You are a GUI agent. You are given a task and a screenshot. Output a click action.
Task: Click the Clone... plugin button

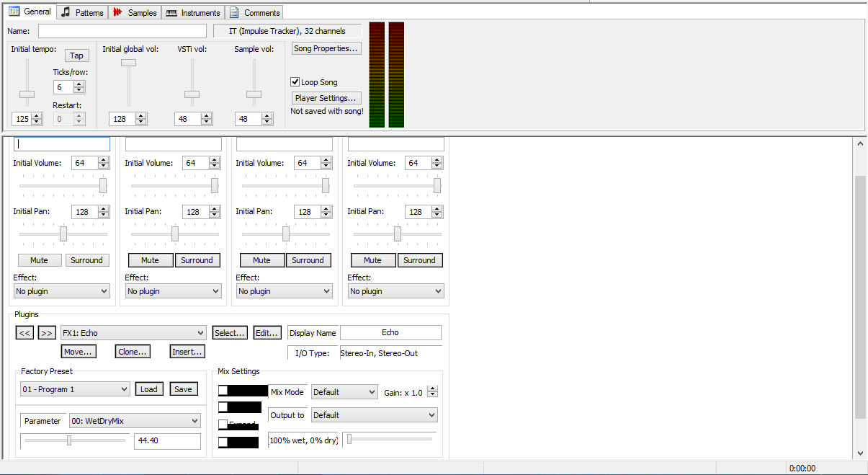[133, 351]
